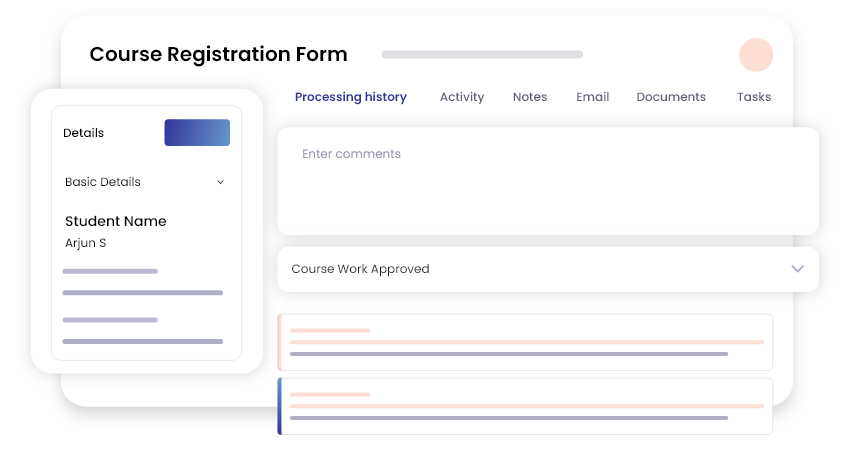Switch to the Processing history tab

point(351,97)
